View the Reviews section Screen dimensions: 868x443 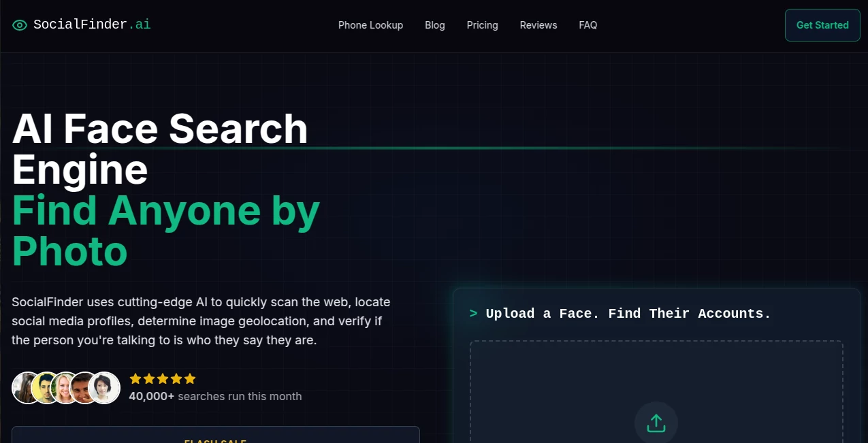point(539,25)
